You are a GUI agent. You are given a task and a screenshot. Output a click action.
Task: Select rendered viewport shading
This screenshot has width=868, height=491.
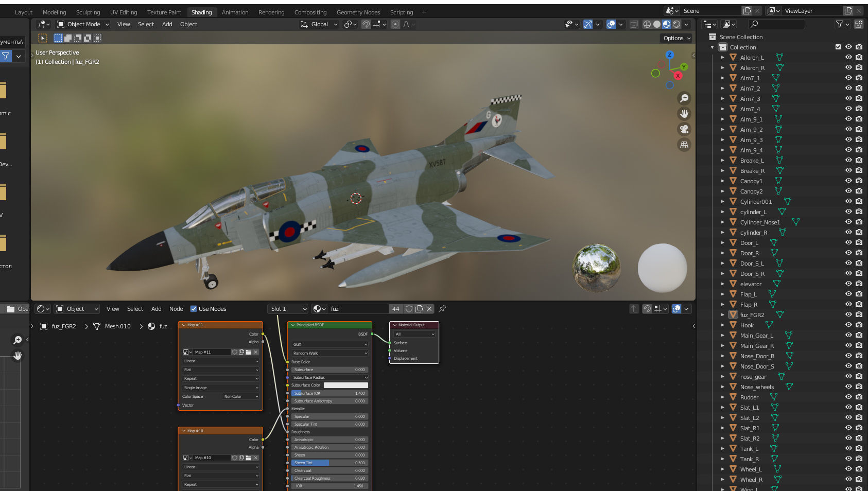tap(676, 24)
